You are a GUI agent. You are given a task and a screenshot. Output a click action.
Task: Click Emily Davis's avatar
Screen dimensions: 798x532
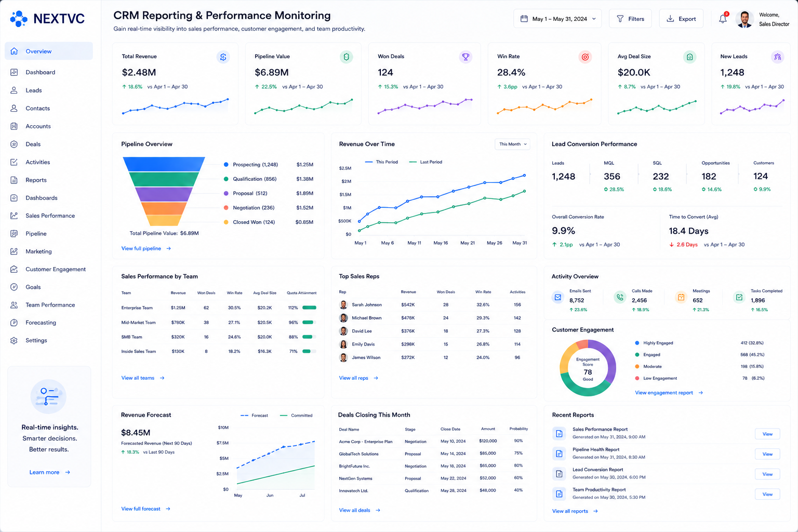point(343,344)
